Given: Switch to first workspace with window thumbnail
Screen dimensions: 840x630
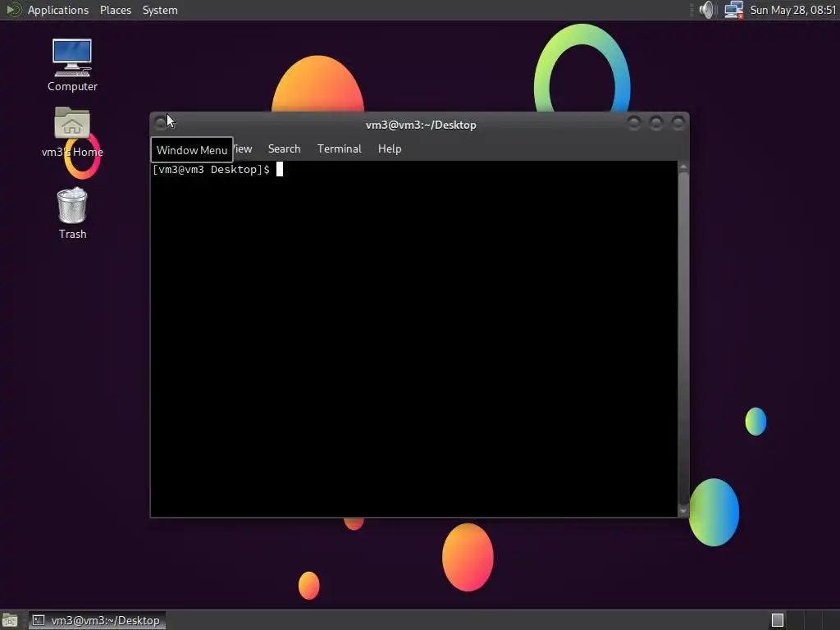Looking at the screenshot, I should pyautogui.click(x=778, y=620).
